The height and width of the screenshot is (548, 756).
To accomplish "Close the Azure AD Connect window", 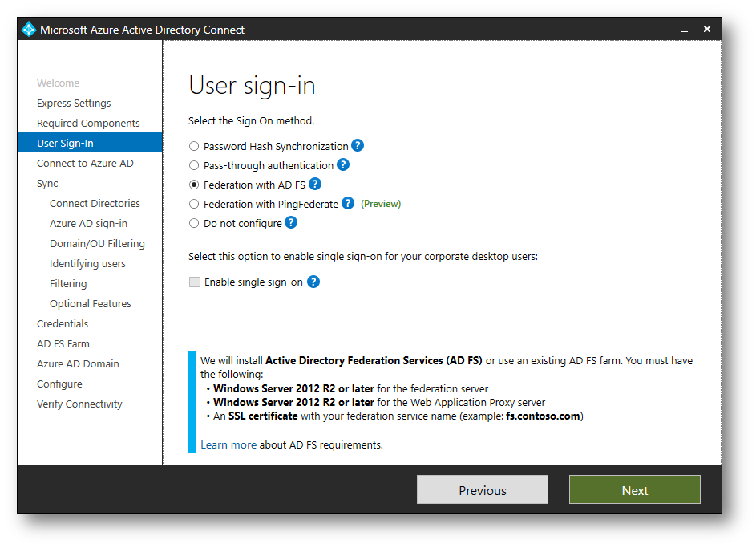I will click(x=707, y=29).
